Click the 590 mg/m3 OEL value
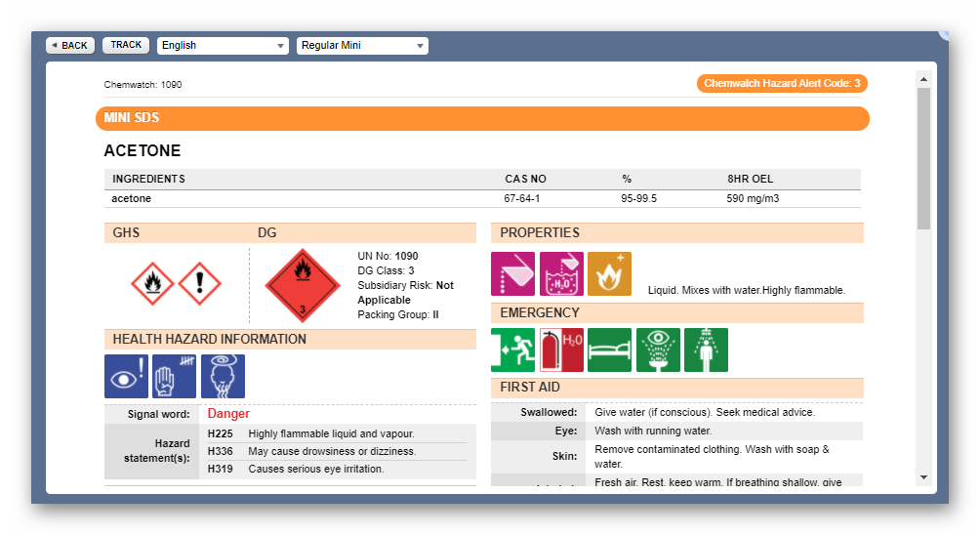The image size is (980, 535). pyautogui.click(x=753, y=199)
